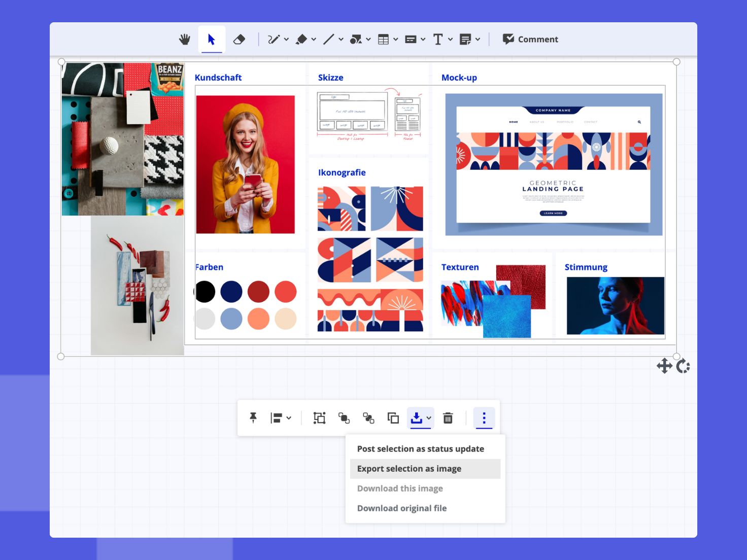Image resolution: width=747 pixels, height=560 pixels.
Task: Select the text T tool
Action: pos(437,40)
